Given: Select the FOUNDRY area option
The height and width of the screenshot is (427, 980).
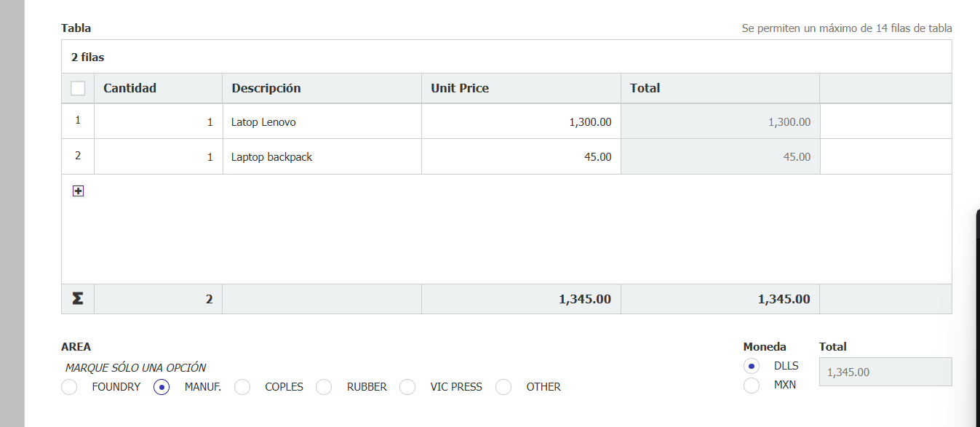Looking at the screenshot, I should (69, 387).
